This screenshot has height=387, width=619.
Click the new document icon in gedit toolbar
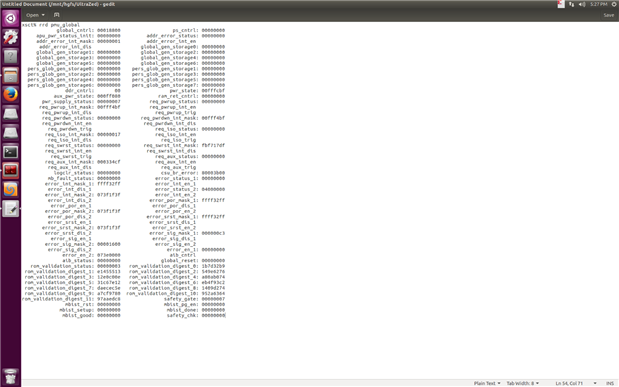[56, 15]
